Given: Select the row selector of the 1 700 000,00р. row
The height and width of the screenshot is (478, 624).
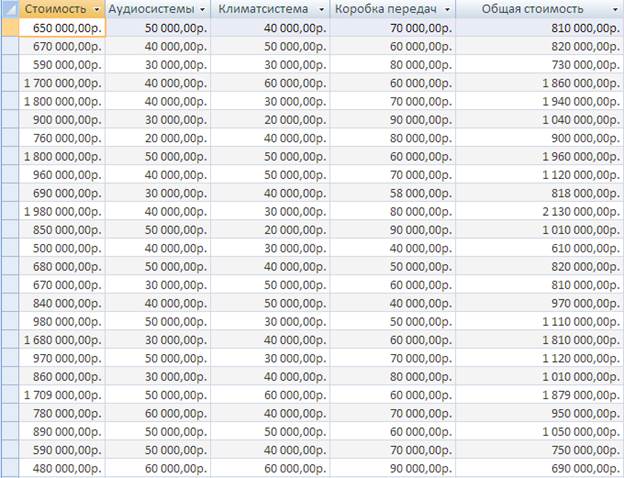Looking at the screenshot, I should click(10, 83).
